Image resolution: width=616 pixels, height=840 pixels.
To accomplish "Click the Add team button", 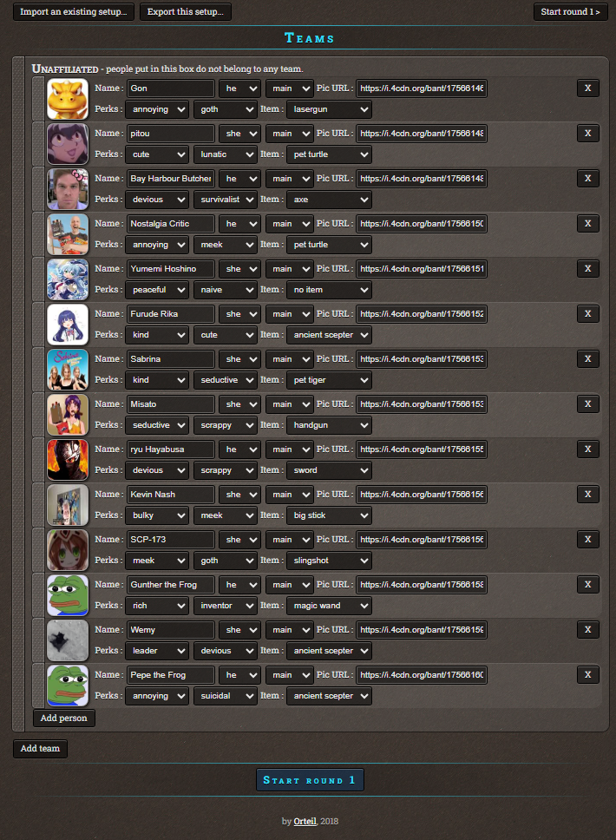I will pos(40,748).
